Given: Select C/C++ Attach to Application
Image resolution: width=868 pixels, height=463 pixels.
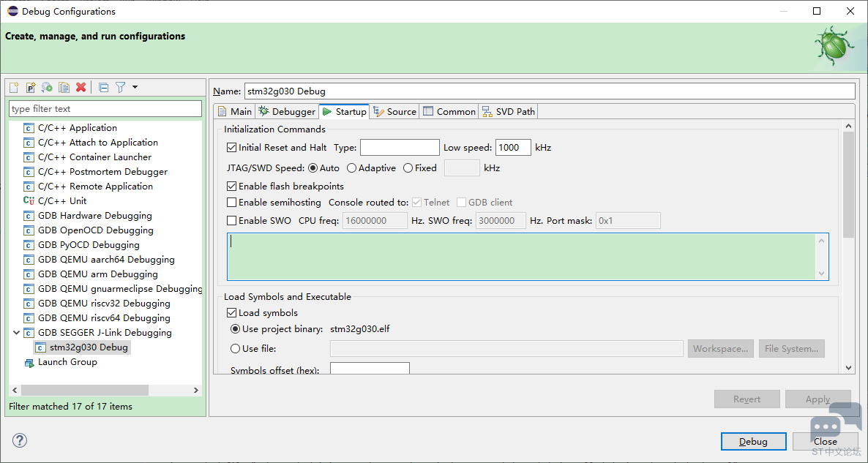Looking at the screenshot, I should click(x=98, y=142).
